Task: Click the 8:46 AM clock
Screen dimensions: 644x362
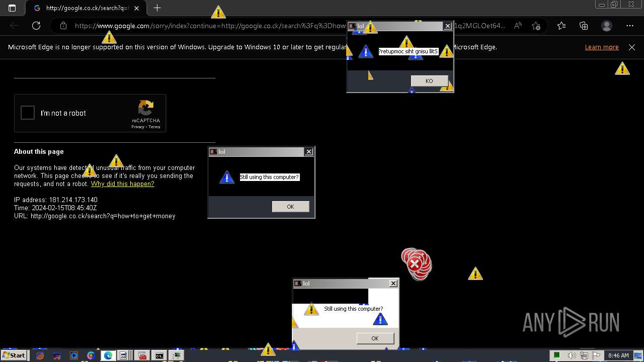Action: pos(618,355)
